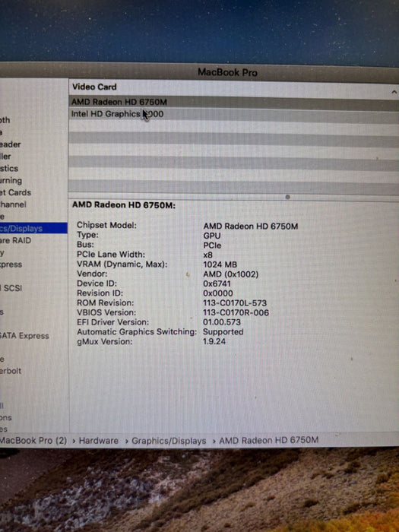The image size is (399, 532).
Task: Toggle sort arrow in Video Card header
Action: click(394, 92)
